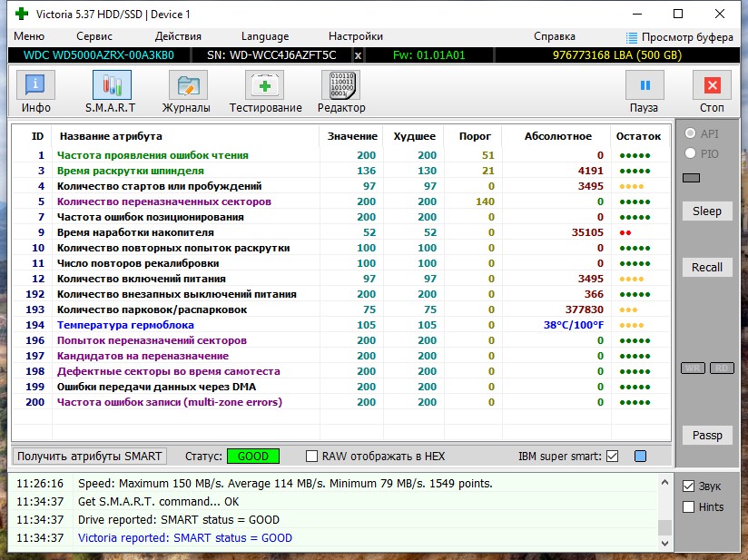The height and width of the screenshot is (560, 748).
Task: Click the serial number SN: WD-WCC4J6AZFT5C
Action: tap(271, 55)
